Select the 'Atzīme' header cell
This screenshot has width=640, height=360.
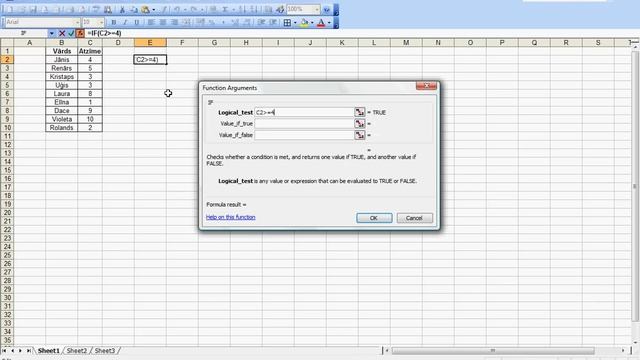tap(90, 51)
